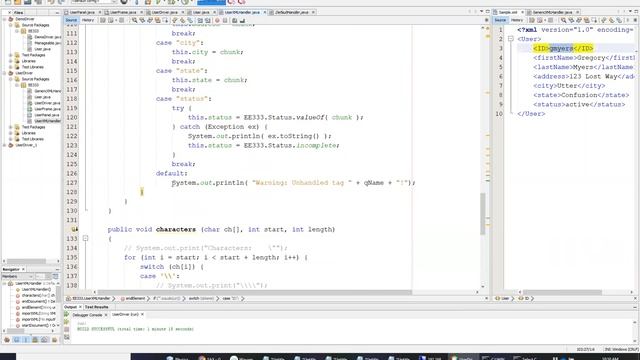Select endDocument method in Navigator list
This screenshot has width=640, height=360.
click(38, 301)
